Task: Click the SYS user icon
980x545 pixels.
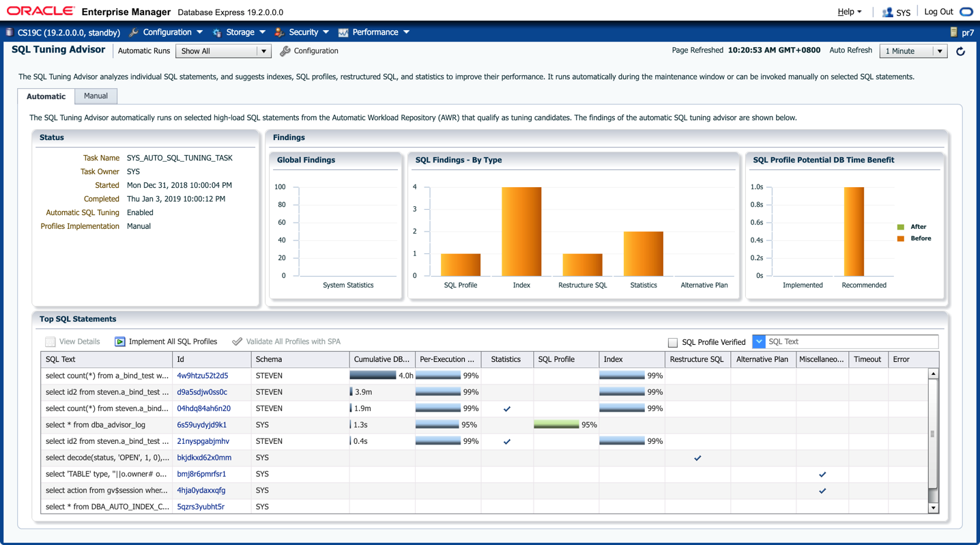Action: (887, 12)
